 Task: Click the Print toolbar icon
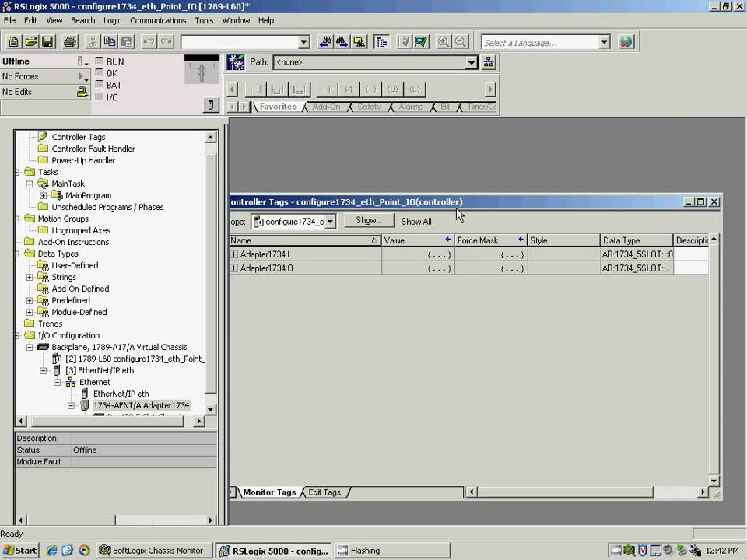tap(70, 42)
